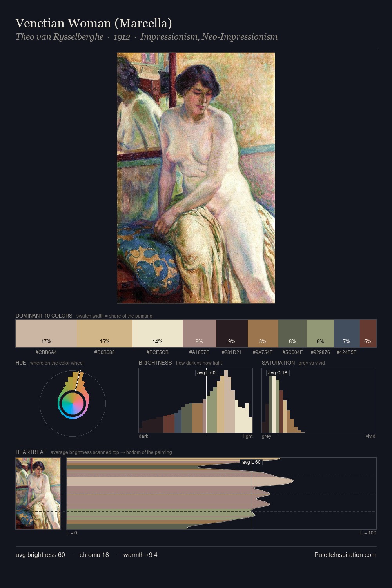Pick the 14% cream swatch #ECE5CB
The height and width of the screenshot is (588, 392).
pyautogui.click(x=158, y=334)
